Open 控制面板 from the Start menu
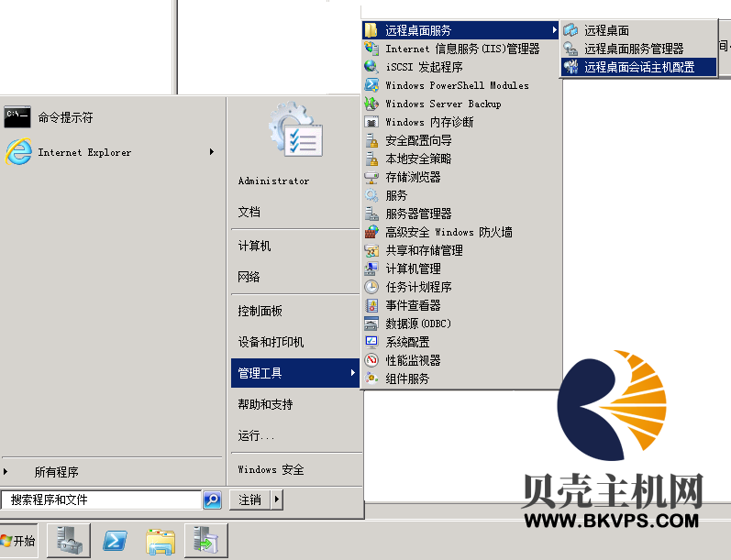 (260, 311)
